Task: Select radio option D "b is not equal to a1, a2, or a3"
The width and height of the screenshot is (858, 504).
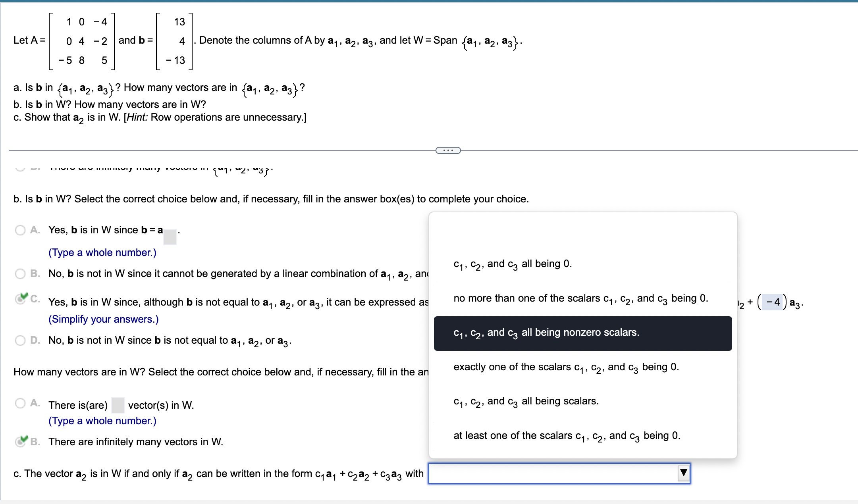Action: [20, 340]
